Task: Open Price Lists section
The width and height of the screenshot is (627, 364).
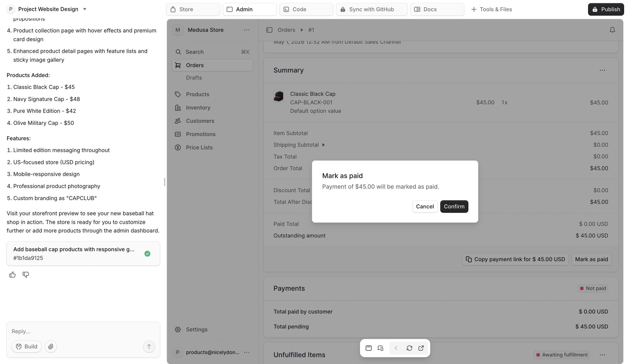Action: pos(212,147)
